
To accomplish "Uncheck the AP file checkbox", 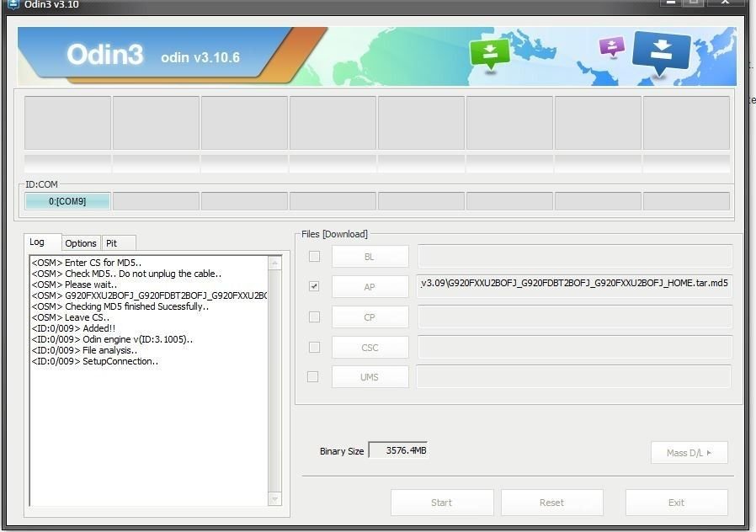I will point(314,286).
